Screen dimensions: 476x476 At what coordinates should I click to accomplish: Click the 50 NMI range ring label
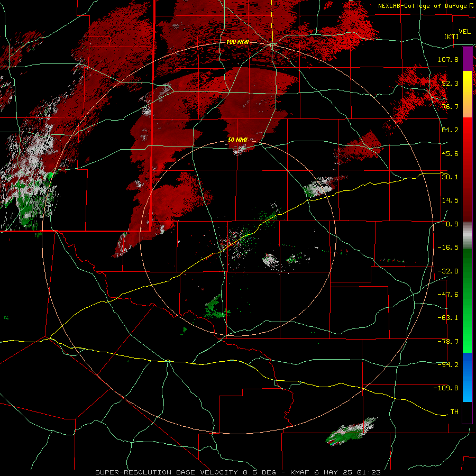point(237,140)
